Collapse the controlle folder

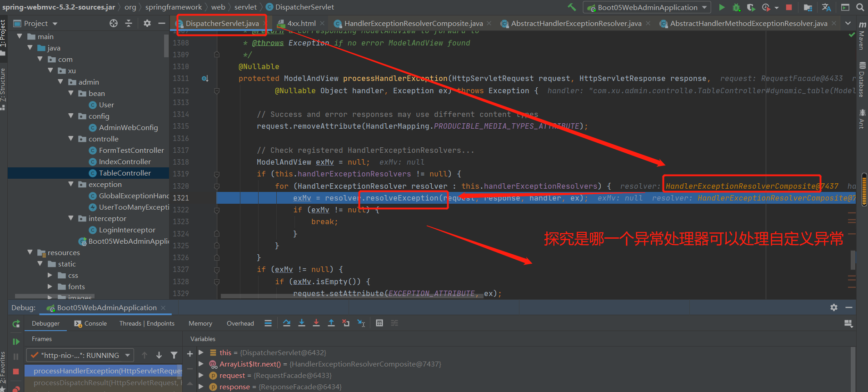[x=71, y=139]
